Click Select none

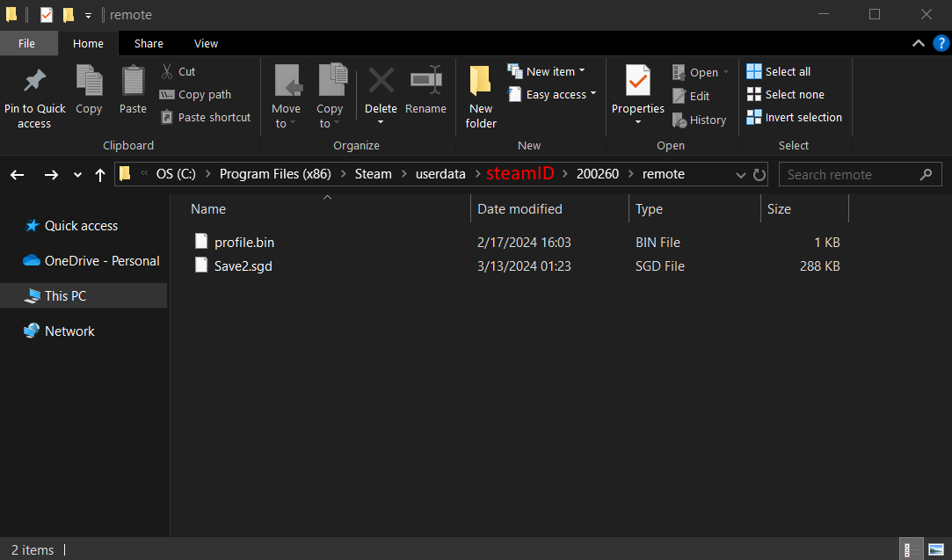click(x=785, y=95)
